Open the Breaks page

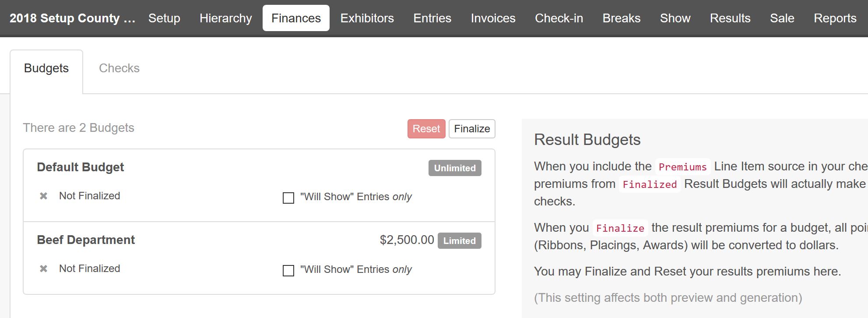pos(621,18)
